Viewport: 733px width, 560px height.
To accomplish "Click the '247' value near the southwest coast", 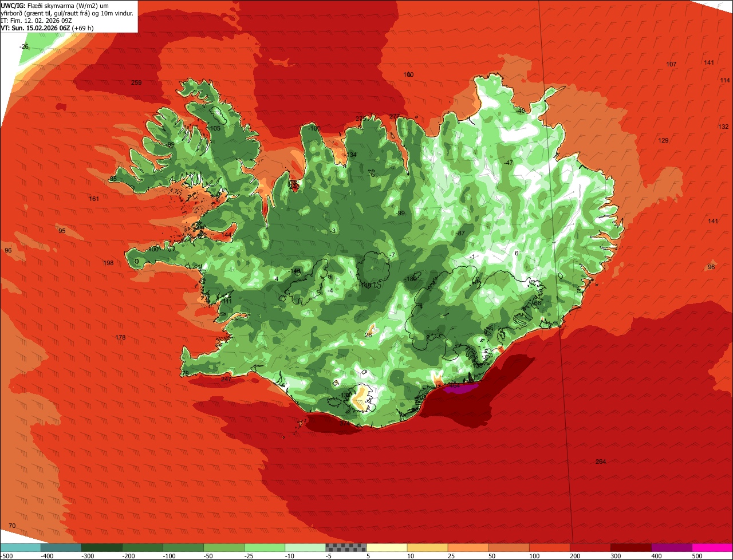I will coord(226,380).
